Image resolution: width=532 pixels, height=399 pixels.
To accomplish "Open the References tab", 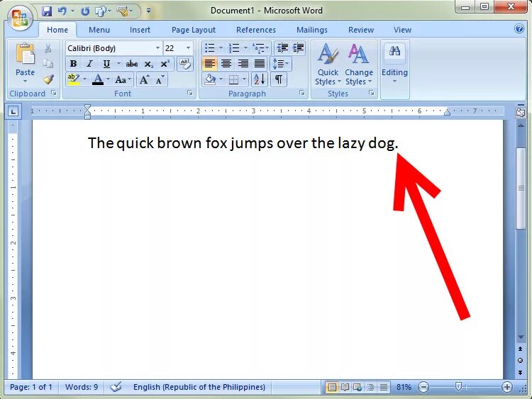I will coord(256,30).
